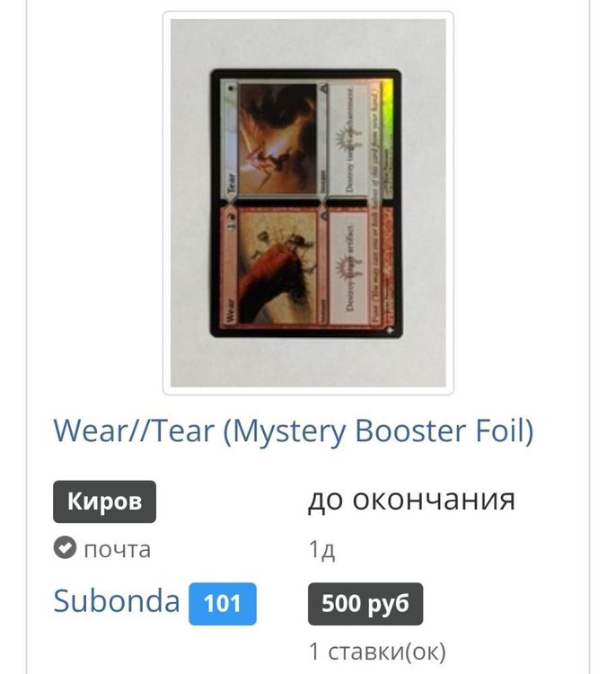
Task: Click the blue 101 rating badge
Action: (x=223, y=604)
